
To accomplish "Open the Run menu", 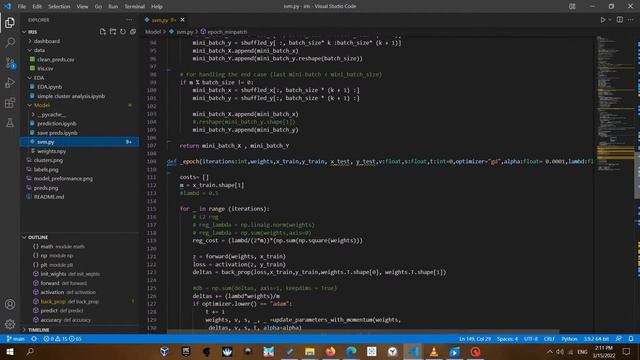I will tap(113, 6).
